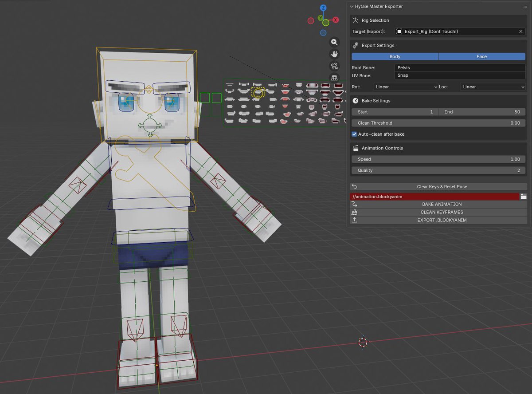
Task: Click the negative X axis gizmo circle
Action: tap(311, 20)
